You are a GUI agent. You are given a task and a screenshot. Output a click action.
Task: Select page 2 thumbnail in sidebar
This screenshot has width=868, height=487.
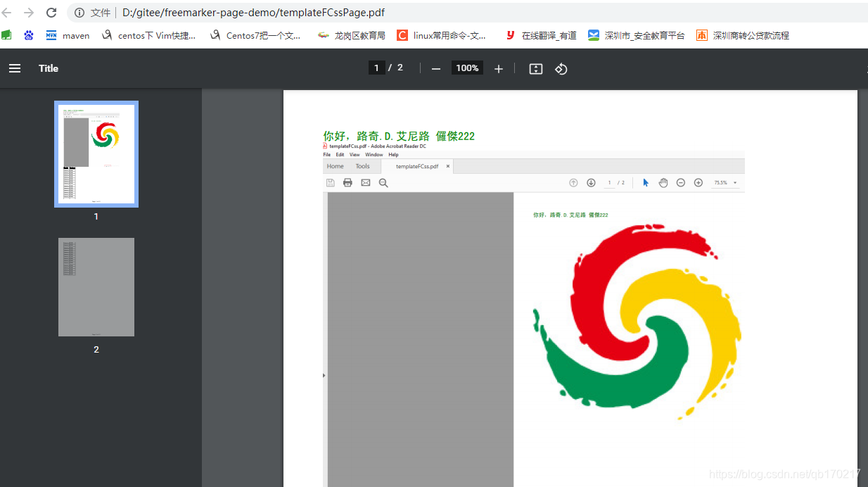pos(96,287)
